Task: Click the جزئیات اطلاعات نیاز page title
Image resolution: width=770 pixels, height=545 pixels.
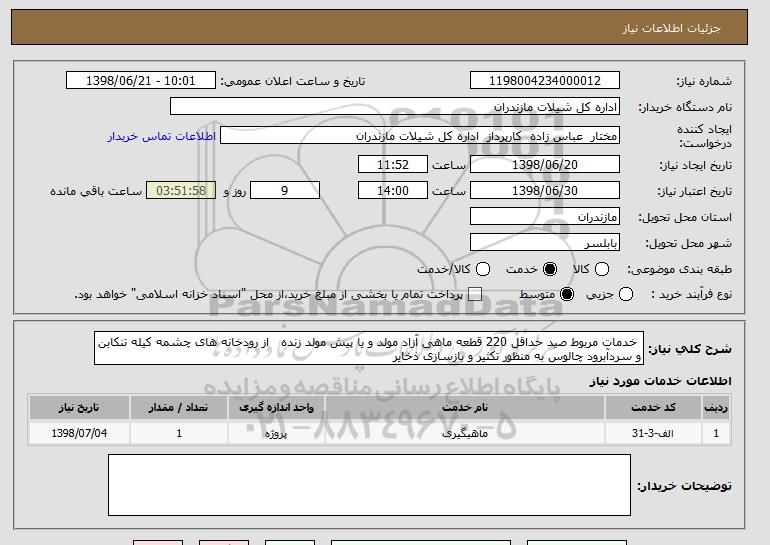Action: (671, 28)
